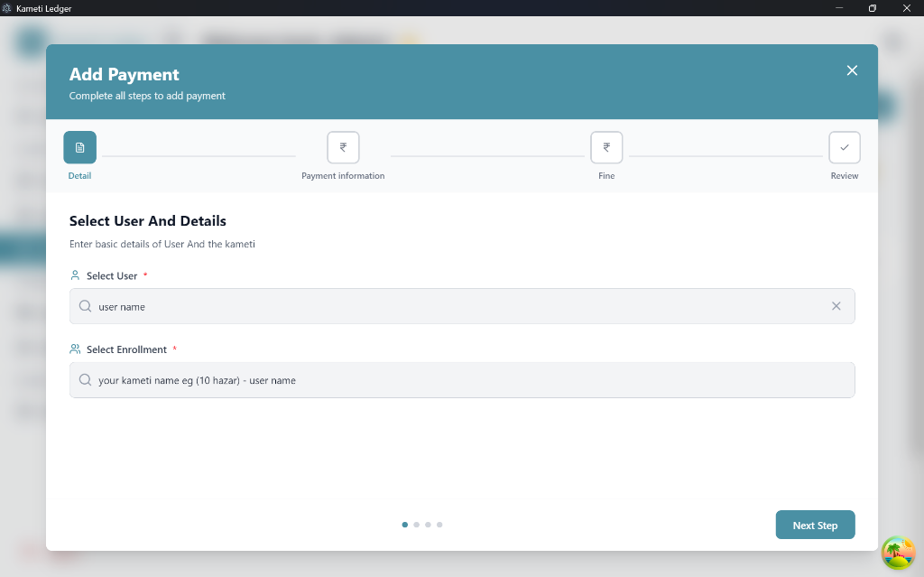This screenshot has width=924, height=577.
Task: Select the second pagination dot
Action: click(417, 525)
